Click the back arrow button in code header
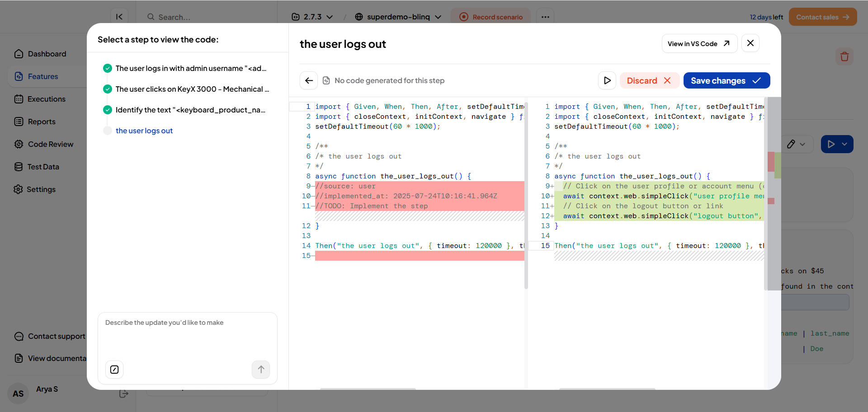Image resolution: width=868 pixels, height=412 pixels. 309,80
